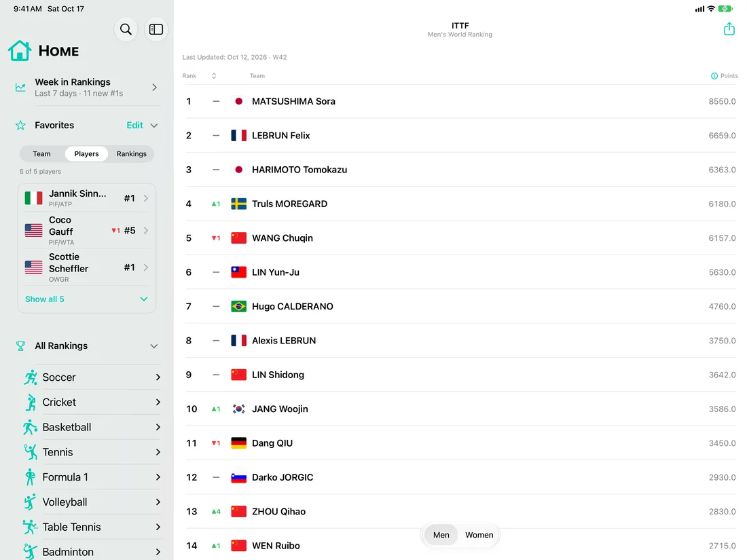
Task: Open Table Tennis rankings entry
Action: 92,527
